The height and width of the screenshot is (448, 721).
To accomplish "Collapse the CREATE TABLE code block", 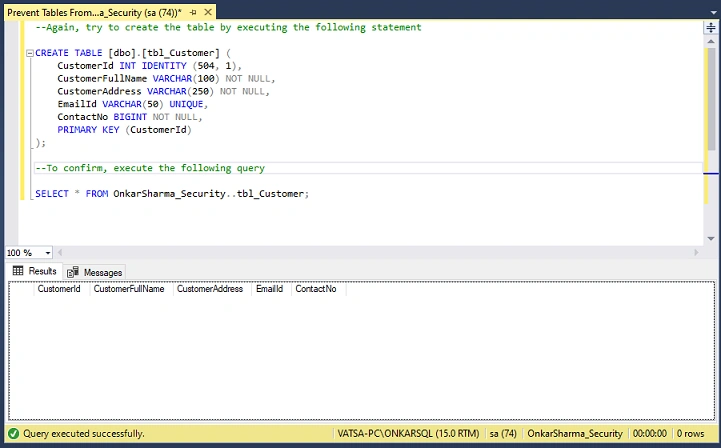I will [x=30, y=53].
